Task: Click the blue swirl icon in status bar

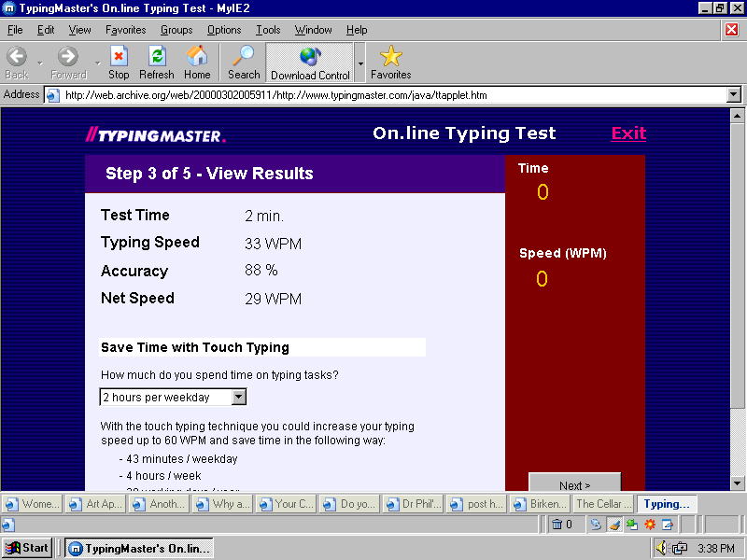Action: [x=596, y=525]
